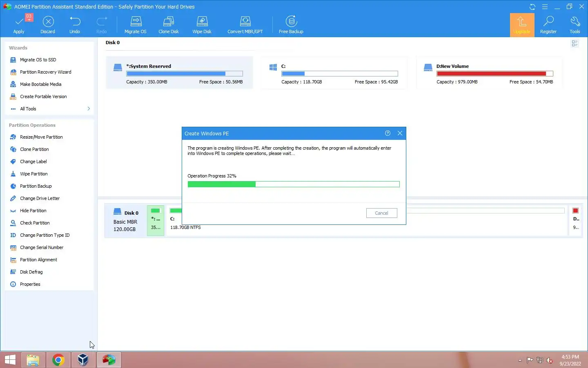This screenshot has width=588, height=368.
Task: Open VirtualBox from taskbar
Action: [x=83, y=360]
